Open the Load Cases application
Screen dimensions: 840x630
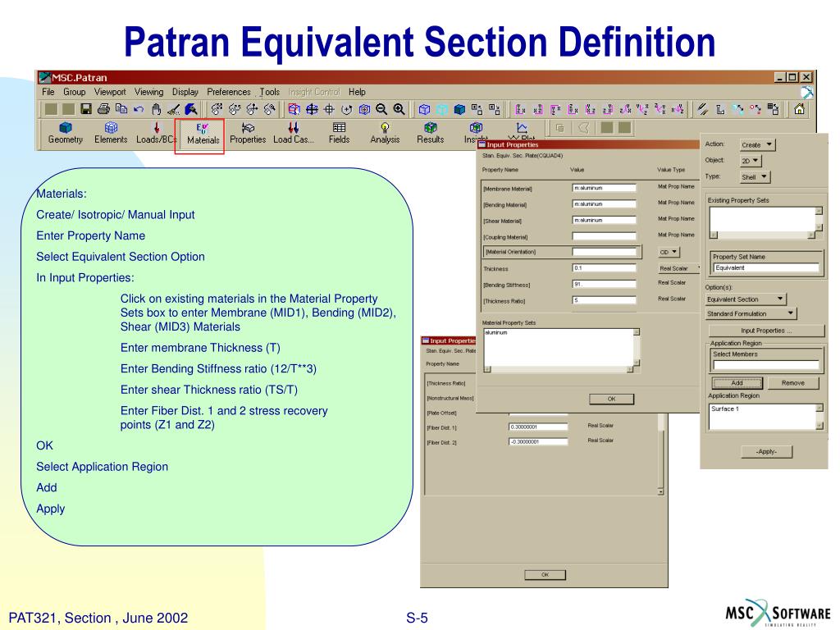tap(293, 133)
